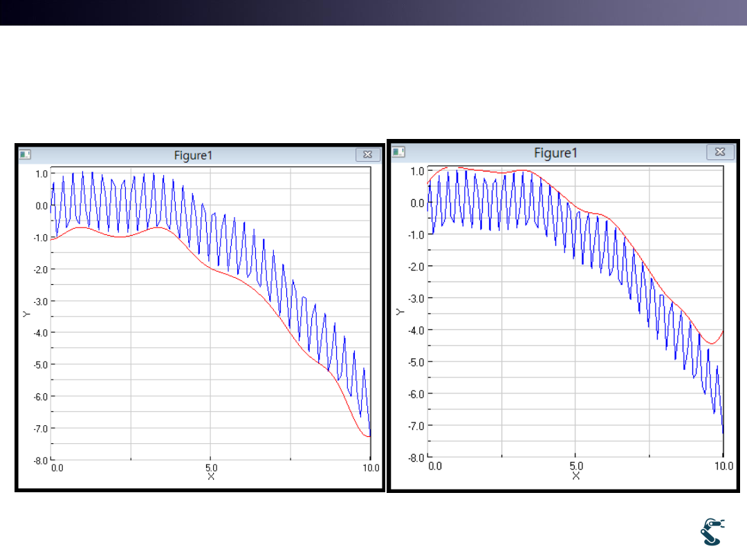Click the right Figure1 title bar text
747x560 pixels.
coord(555,152)
